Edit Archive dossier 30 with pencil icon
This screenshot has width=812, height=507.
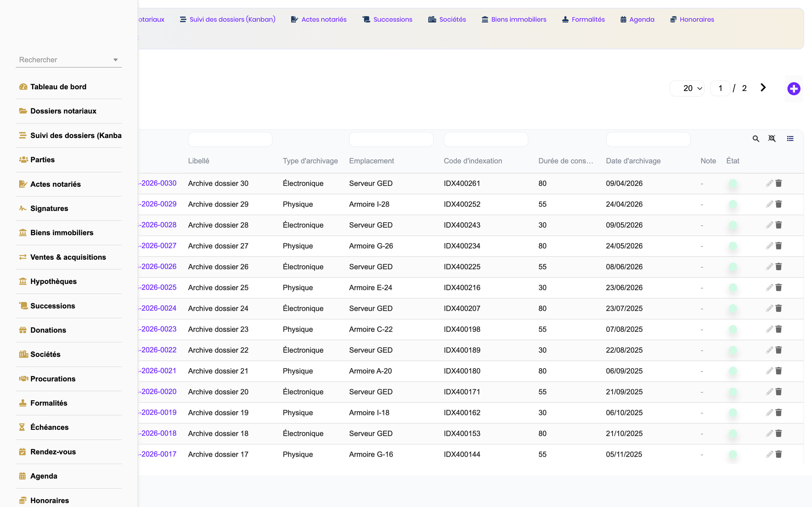(x=769, y=183)
